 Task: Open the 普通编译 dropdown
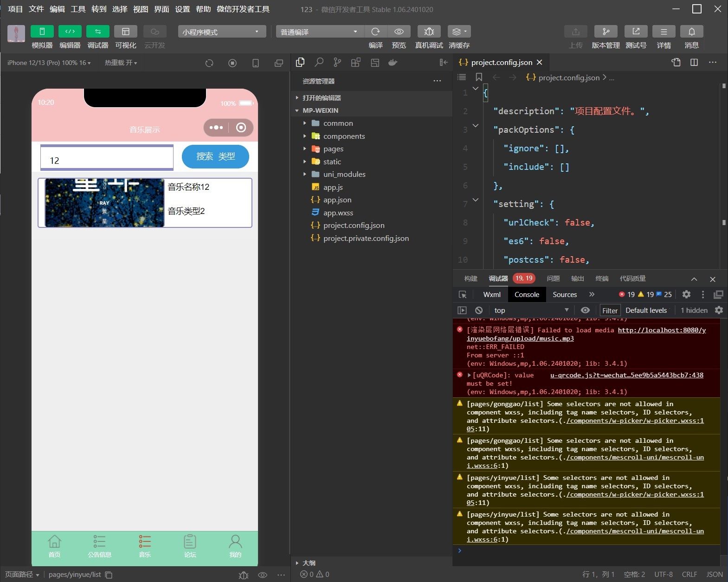[319, 32]
